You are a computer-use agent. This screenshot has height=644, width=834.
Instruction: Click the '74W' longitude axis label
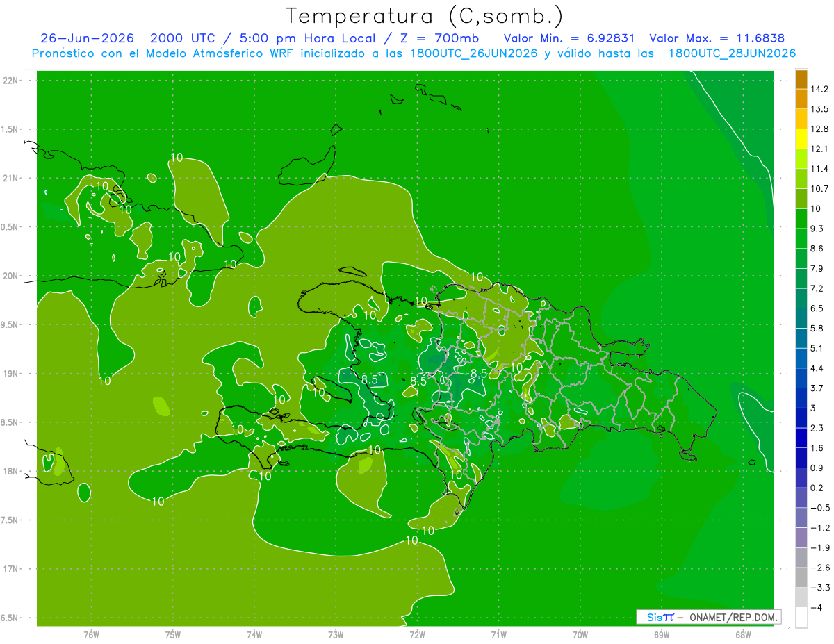pos(254,635)
